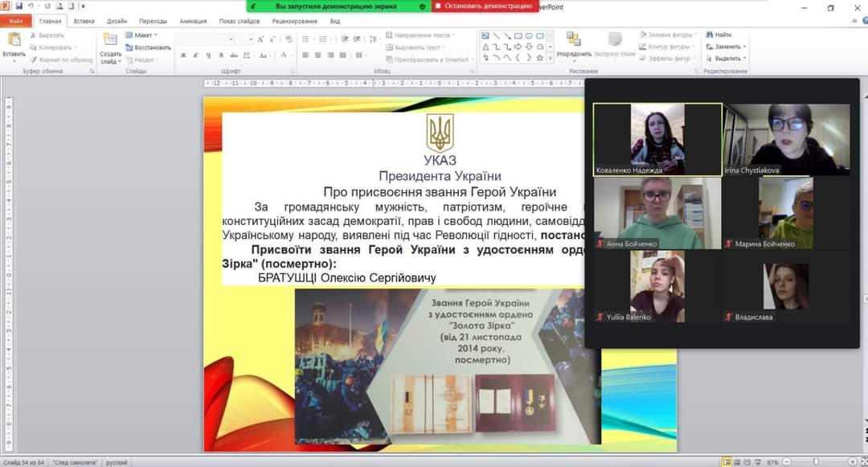Open the File (Файл) button
868x467 pixels.
15,21
